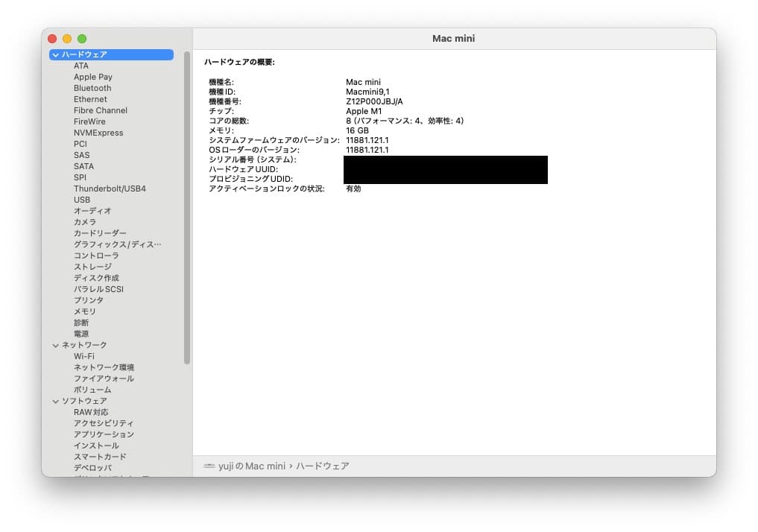
Task: Select Wi-Fi under ネットワーク
Action: [x=84, y=355]
